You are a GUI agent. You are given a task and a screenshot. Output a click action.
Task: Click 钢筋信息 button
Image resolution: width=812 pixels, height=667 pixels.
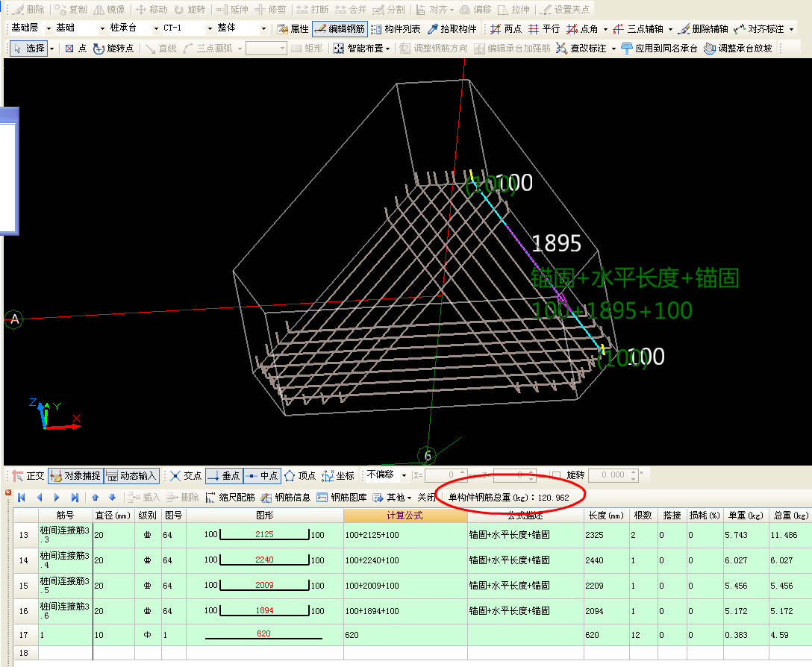point(286,497)
